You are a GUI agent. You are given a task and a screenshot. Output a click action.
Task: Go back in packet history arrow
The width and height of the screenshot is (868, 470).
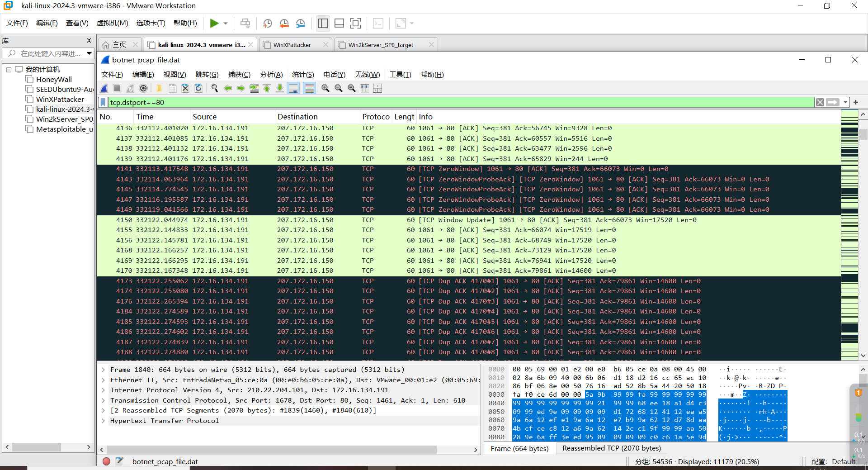(228, 88)
